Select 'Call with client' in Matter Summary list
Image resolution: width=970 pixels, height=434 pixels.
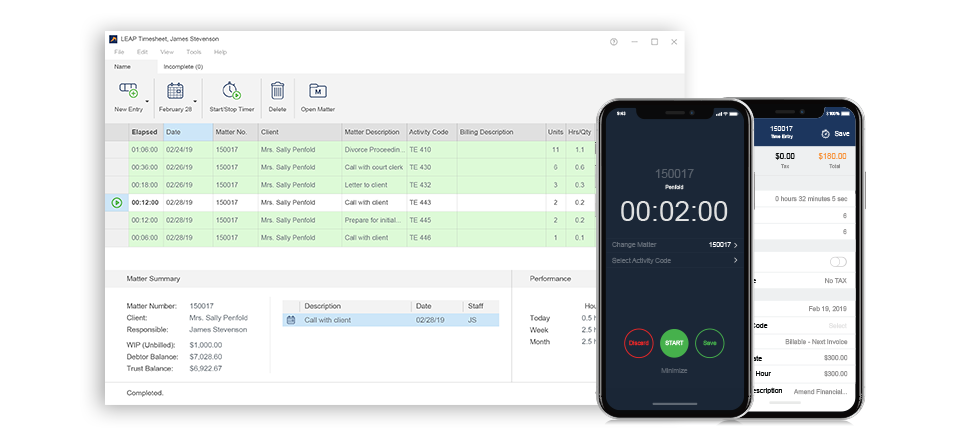pos(391,320)
